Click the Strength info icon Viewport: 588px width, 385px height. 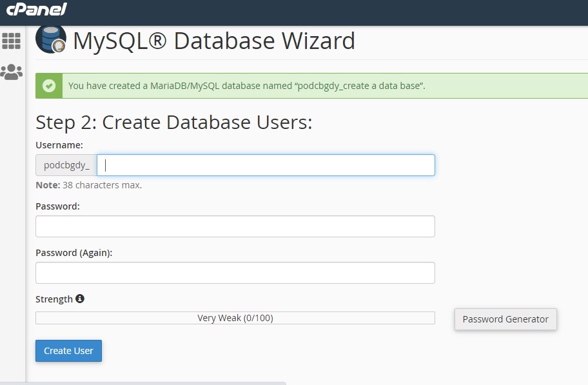(79, 299)
